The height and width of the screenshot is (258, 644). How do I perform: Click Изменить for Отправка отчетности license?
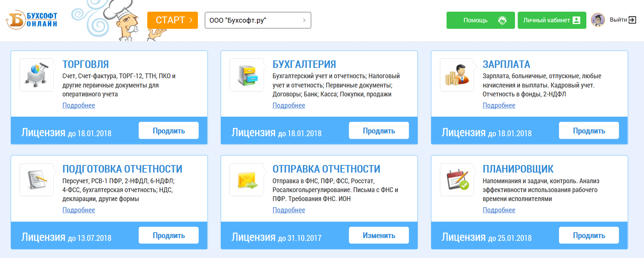(x=379, y=235)
